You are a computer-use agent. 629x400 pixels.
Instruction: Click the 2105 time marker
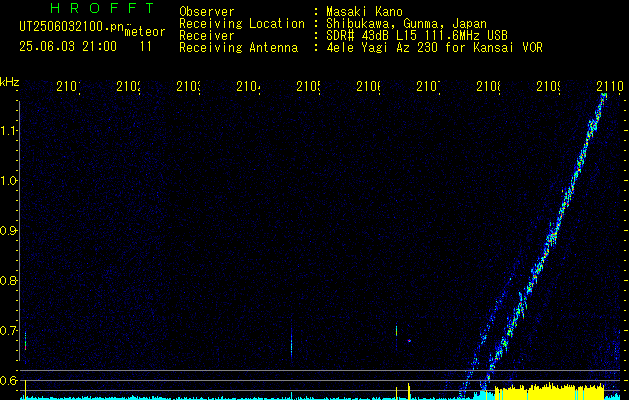pyautogui.click(x=308, y=86)
